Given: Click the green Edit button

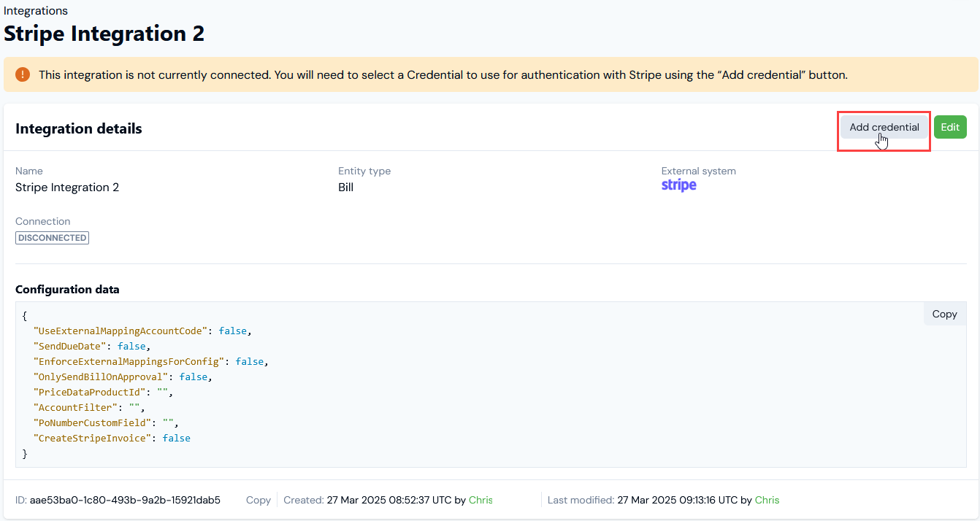Looking at the screenshot, I should click(x=950, y=127).
